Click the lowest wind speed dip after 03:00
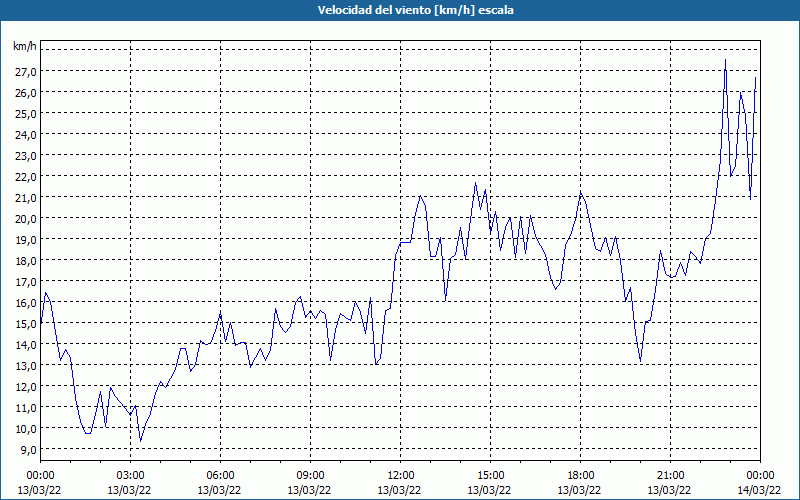The width and height of the screenshot is (800, 500). pyautogui.click(x=141, y=441)
